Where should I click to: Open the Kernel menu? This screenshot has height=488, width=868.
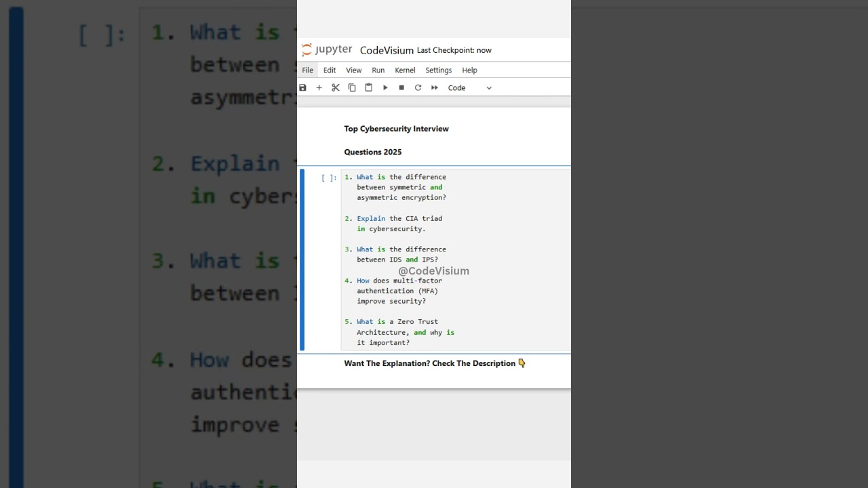[x=405, y=70]
